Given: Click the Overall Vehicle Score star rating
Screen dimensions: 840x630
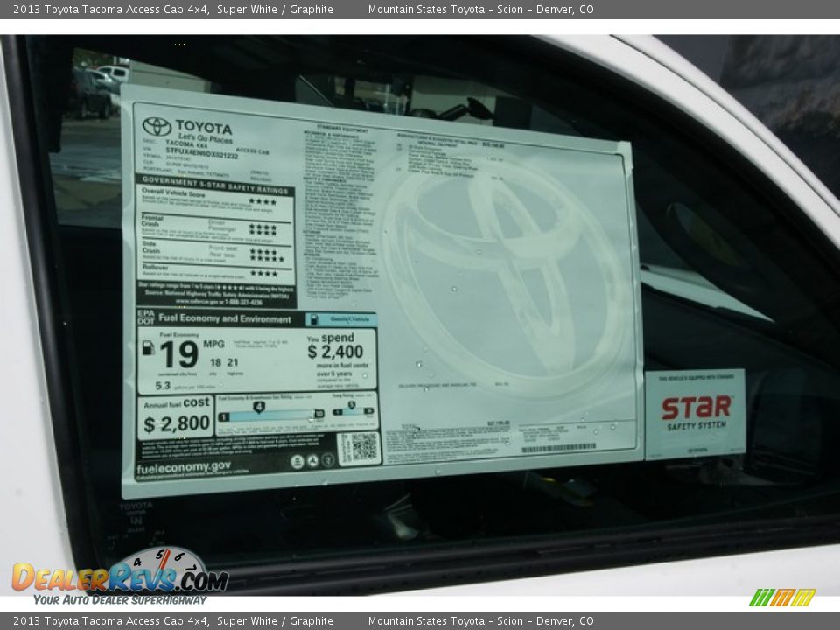Looking at the screenshot, I should (263, 201).
